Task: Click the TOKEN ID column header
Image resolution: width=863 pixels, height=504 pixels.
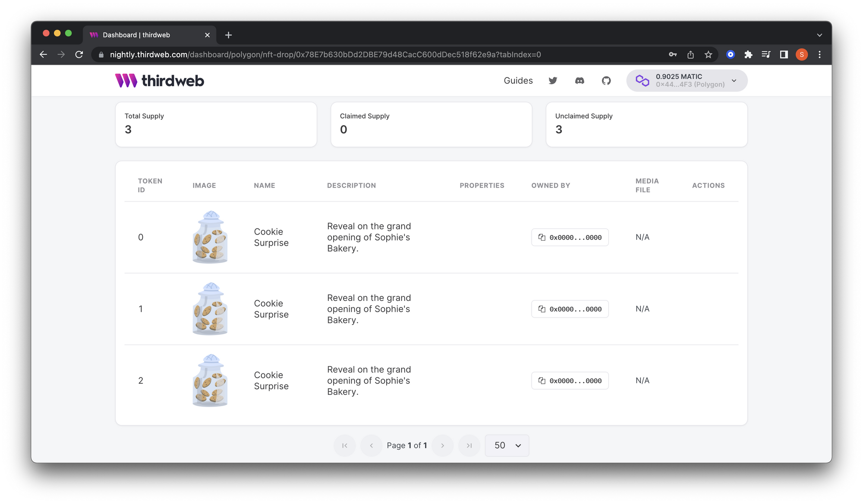Action: coord(150,185)
